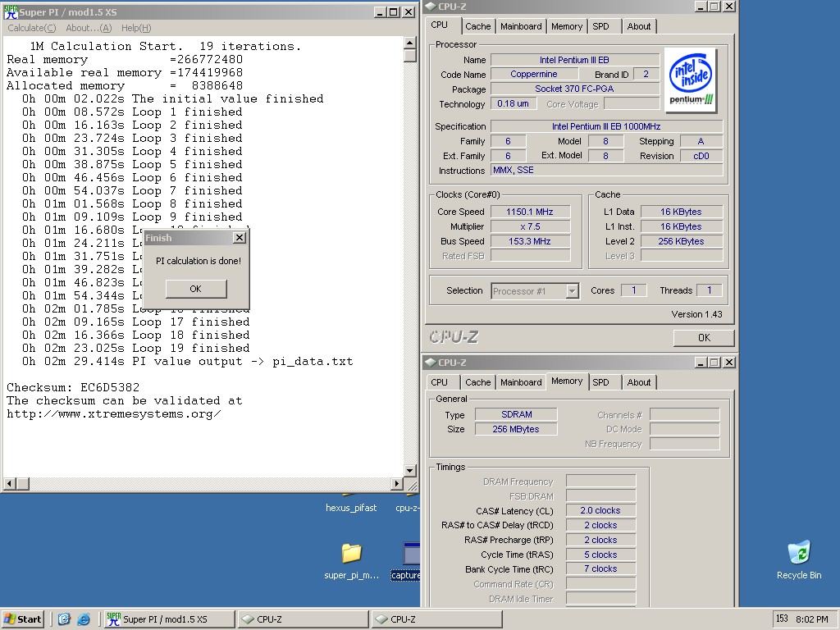The image size is (840, 630).
Task: Click the xtremesystems.org URL text
Action: point(113,414)
